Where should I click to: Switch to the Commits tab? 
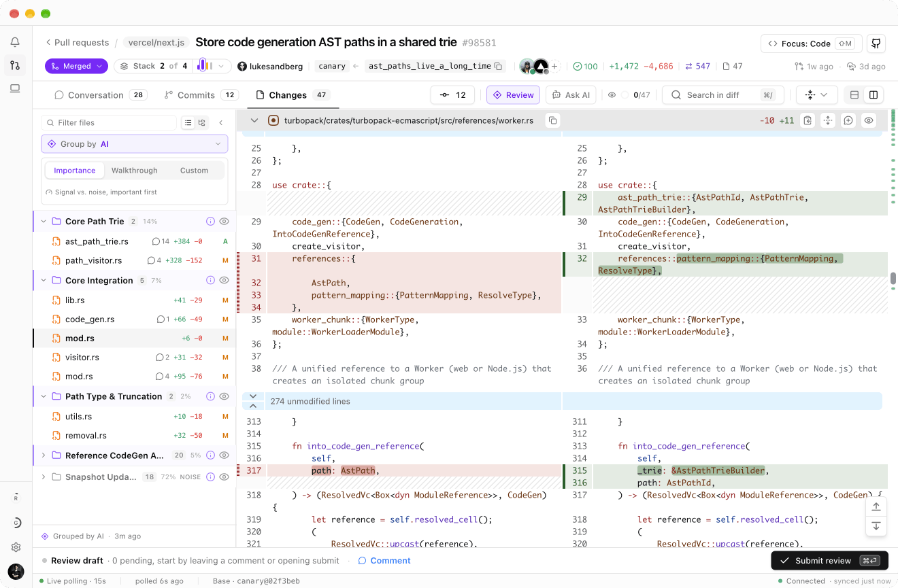click(201, 95)
